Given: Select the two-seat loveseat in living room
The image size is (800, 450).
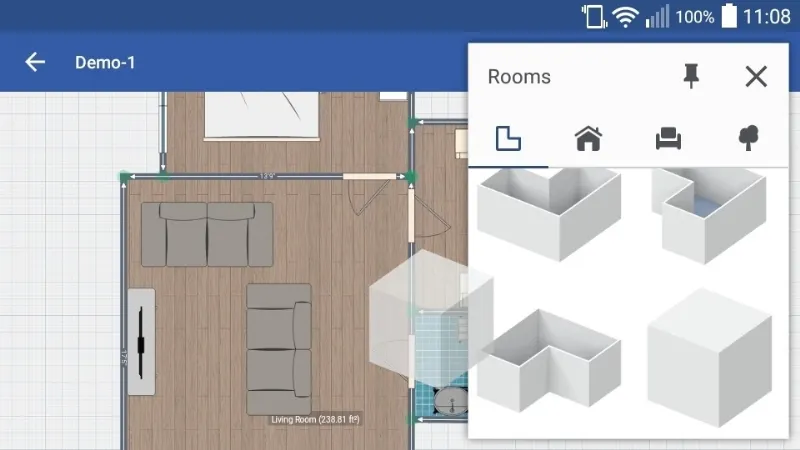Looking at the screenshot, I should [x=279, y=349].
